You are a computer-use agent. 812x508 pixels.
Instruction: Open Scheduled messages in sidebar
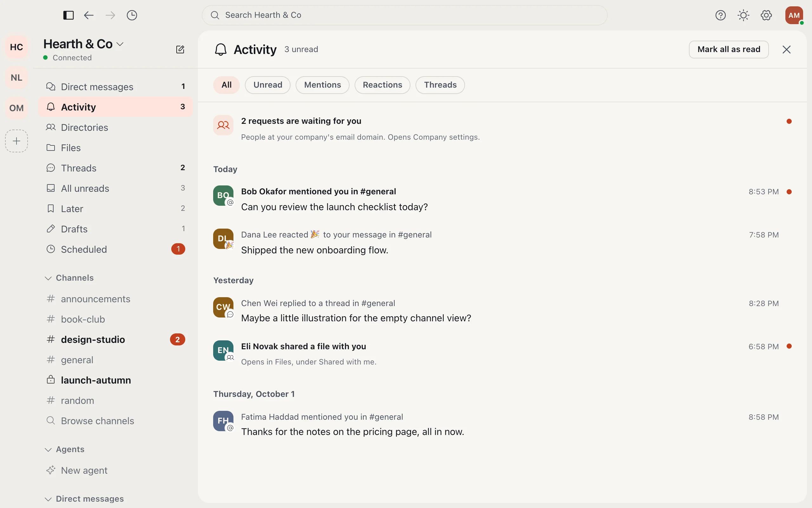[x=115, y=249]
